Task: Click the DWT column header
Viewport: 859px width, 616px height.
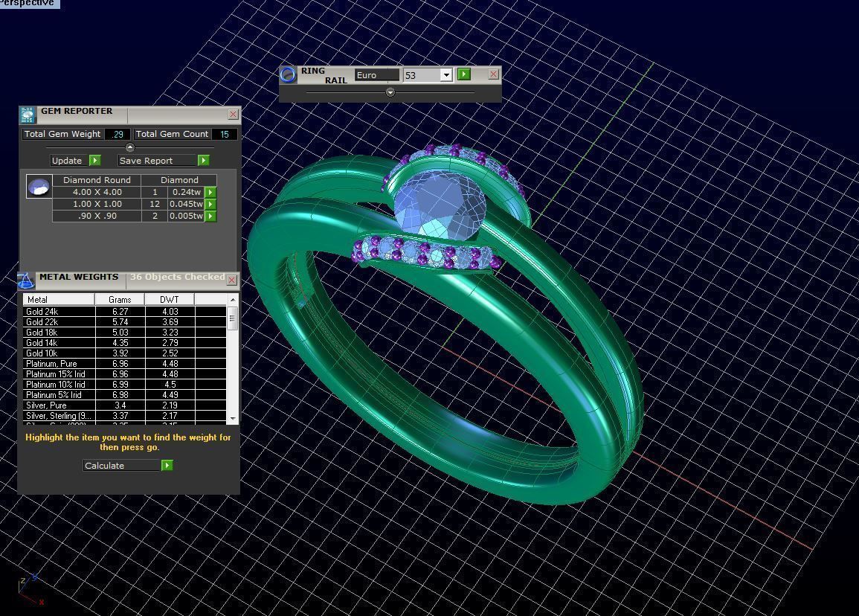Action: 170,299
